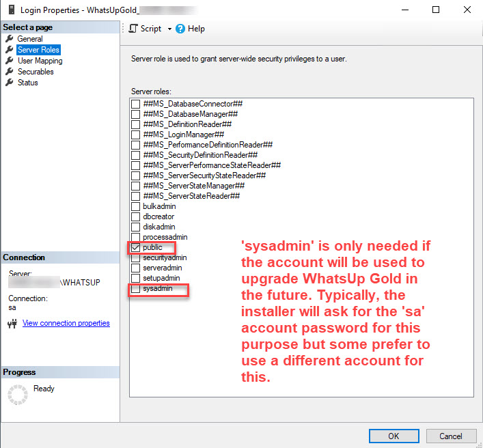Click the server role description sentence
Screen dimensions: 483x448
[x=238, y=59]
